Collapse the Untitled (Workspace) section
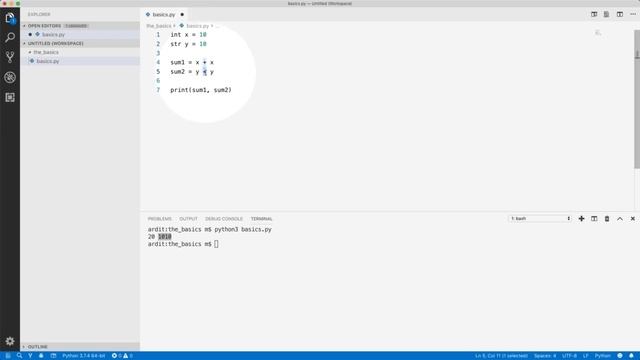Screen dimensions: 640x360 56,43
